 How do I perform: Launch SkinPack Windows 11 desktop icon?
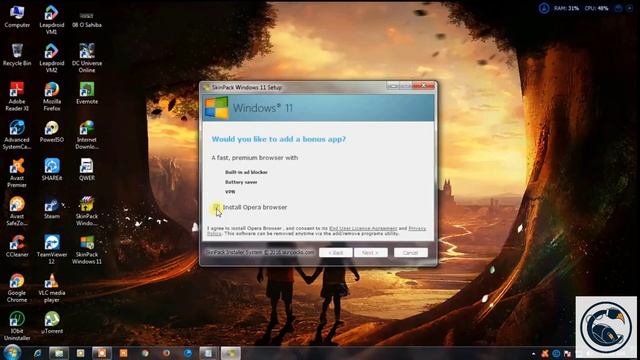pyautogui.click(x=87, y=249)
